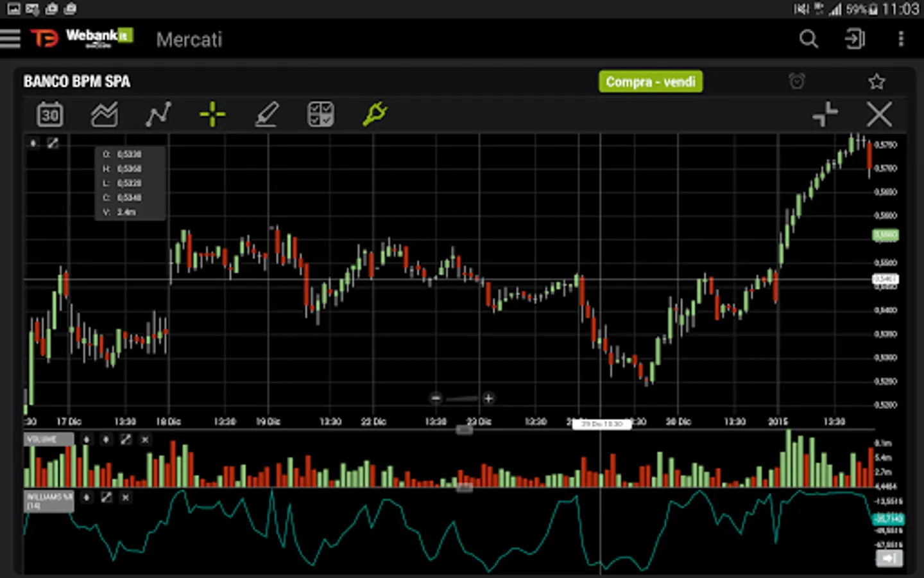This screenshot has height=578, width=924.
Task: Zoom out with the minus button
Action: click(x=436, y=398)
